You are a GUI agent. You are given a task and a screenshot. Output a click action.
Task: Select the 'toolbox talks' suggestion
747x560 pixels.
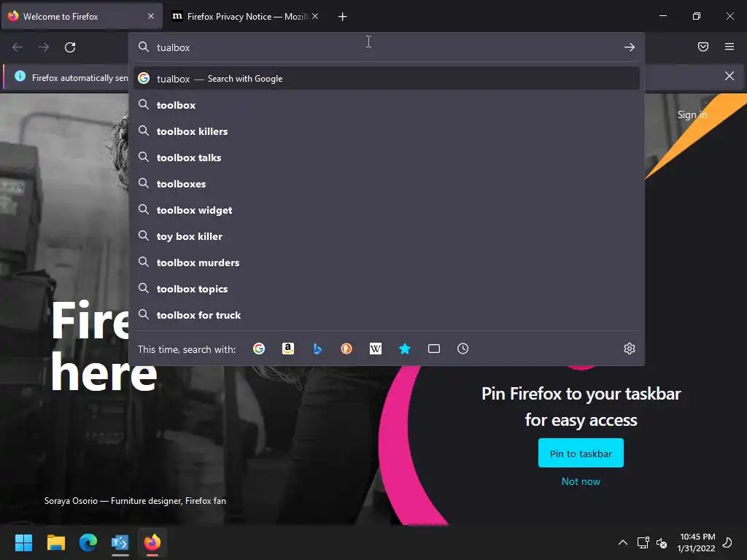pyautogui.click(x=387, y=157)
